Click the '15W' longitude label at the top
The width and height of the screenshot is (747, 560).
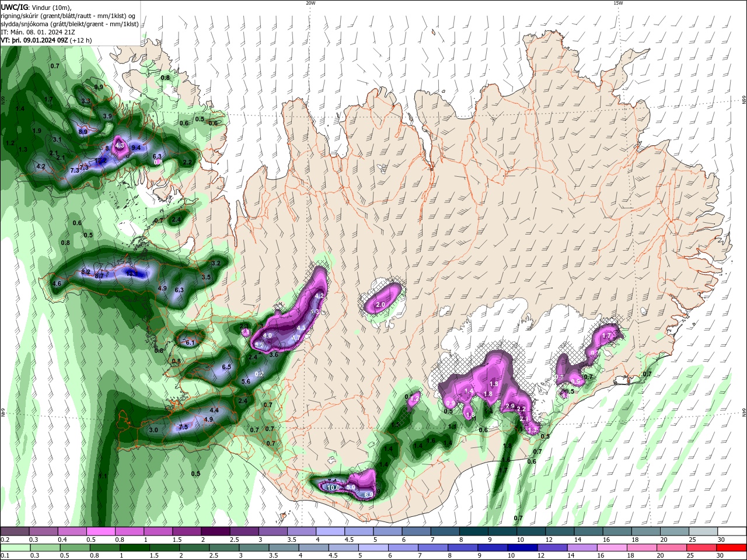(x=618, y=3)
